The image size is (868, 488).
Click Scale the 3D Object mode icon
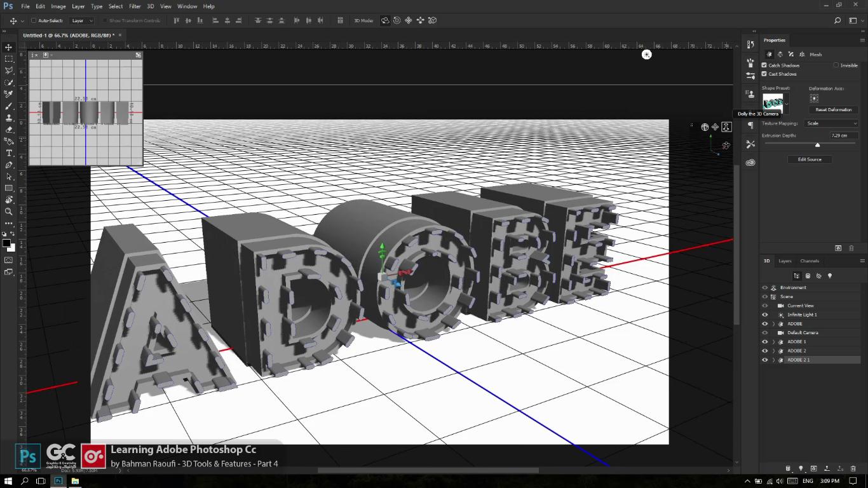click(432, 20)
